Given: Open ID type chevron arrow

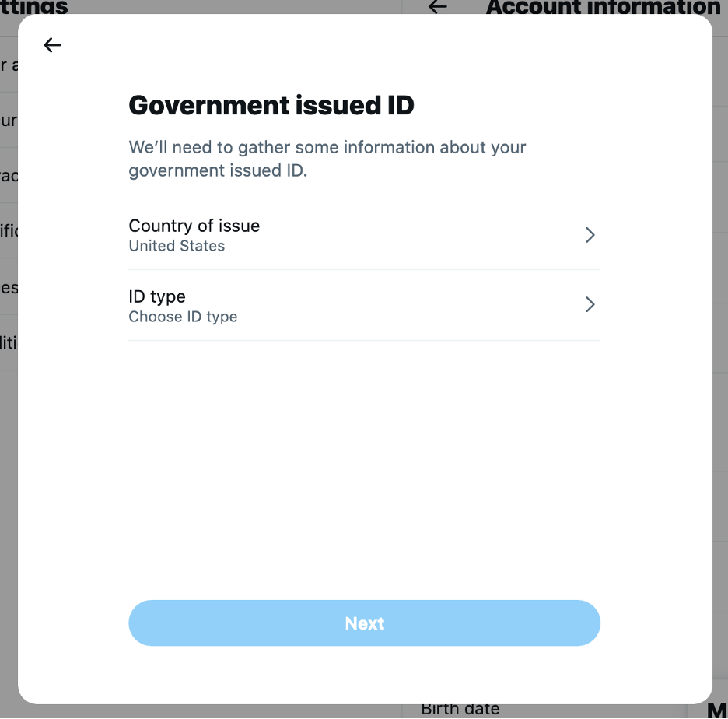Looking at the screenshot, I should (x=590, y=304).
